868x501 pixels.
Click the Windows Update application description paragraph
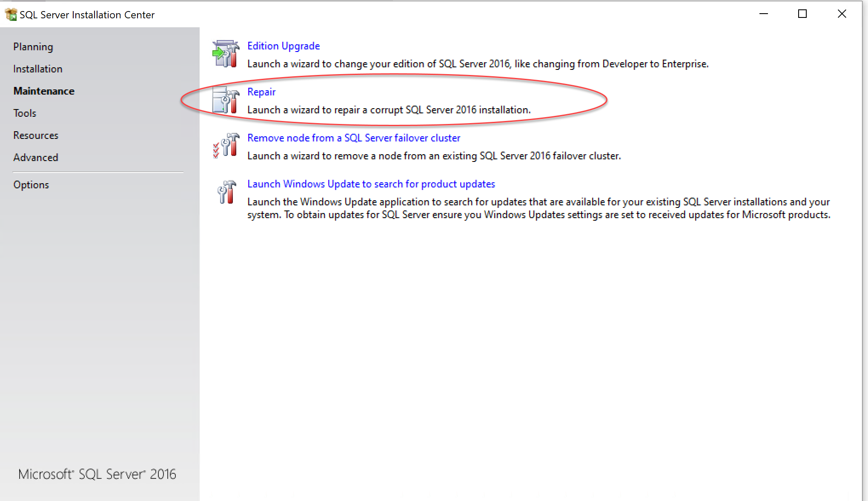pyautogui.click(x=539, y=208)
